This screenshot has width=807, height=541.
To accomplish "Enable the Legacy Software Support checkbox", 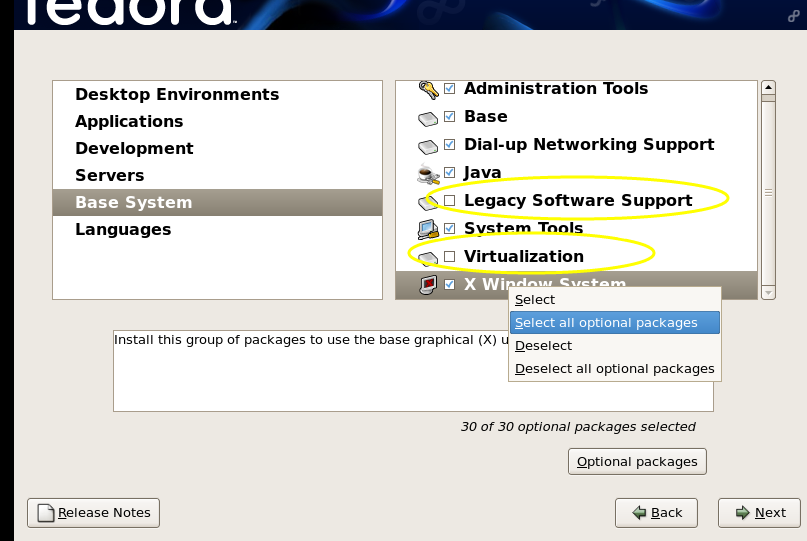I will click(449, 200).
